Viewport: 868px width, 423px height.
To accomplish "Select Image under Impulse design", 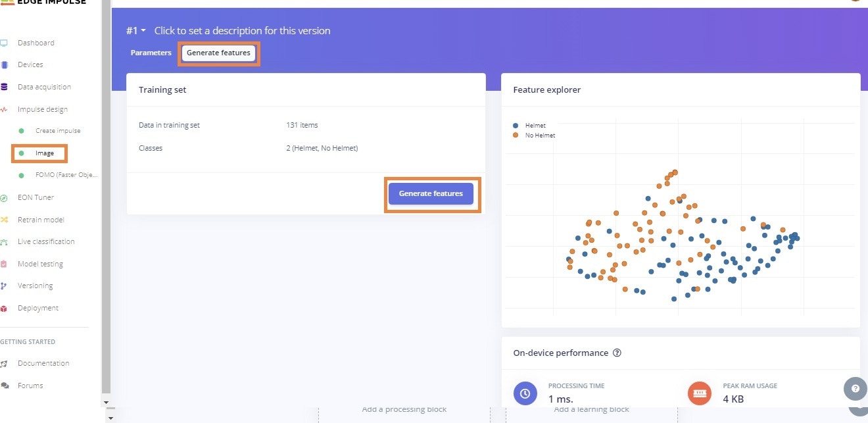I will pos(45,153).
